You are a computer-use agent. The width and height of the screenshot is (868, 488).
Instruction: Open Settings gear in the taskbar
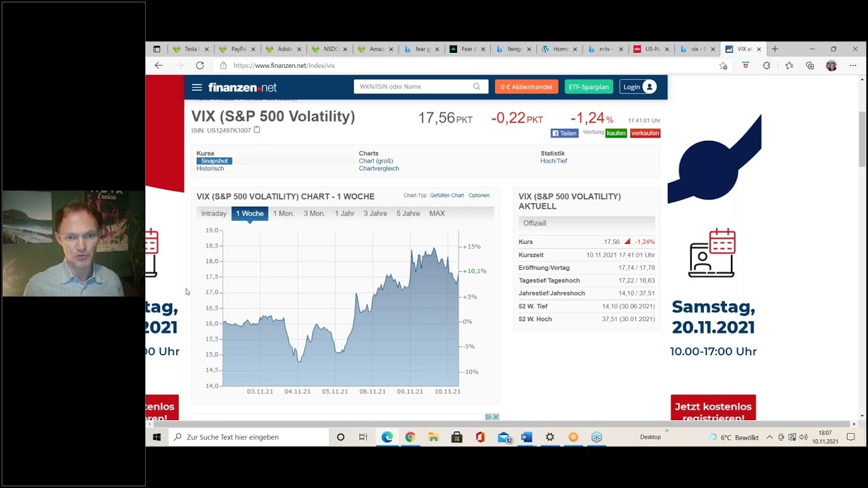pyautogui.click(x=550, y=437)
